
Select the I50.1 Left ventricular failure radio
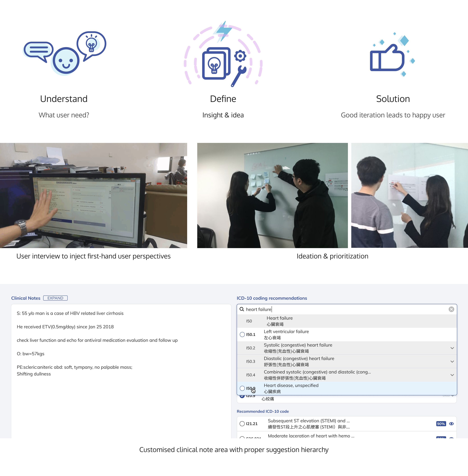coord(242,334)
